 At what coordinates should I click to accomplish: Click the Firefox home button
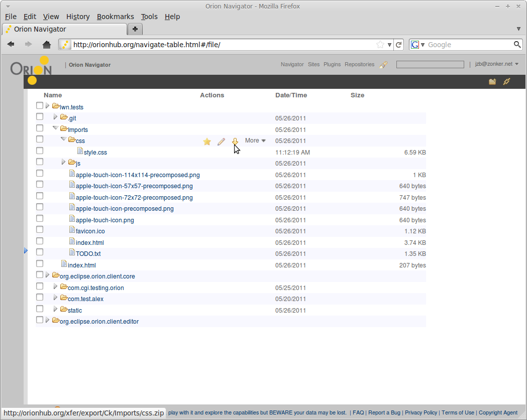tap(47, 45)
